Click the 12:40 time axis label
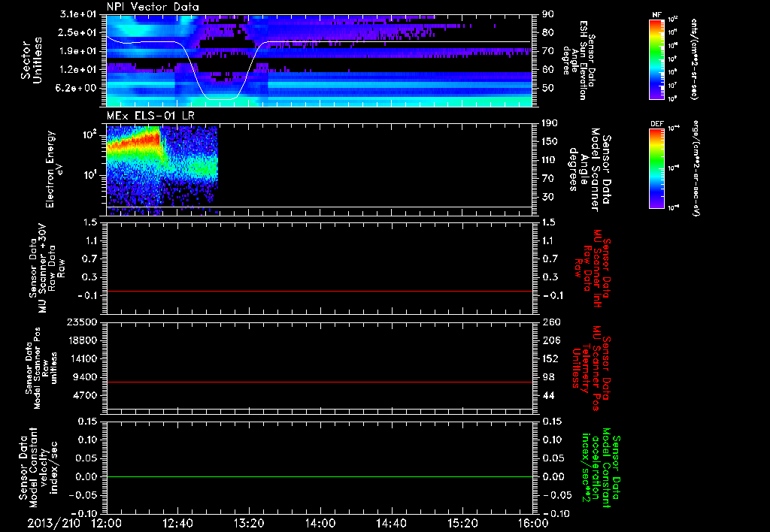 177,523
